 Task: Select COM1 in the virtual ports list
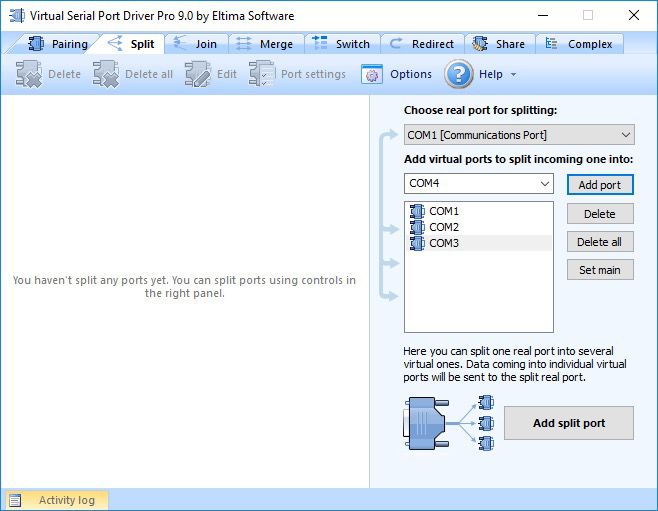(479, 211)
